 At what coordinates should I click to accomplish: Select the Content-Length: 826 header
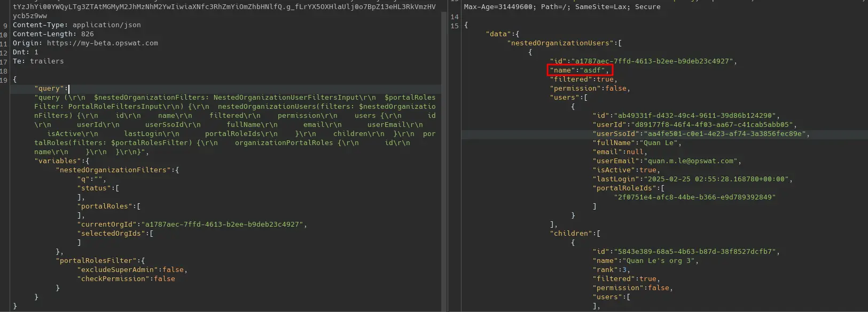pyautogui.click(x=53, y=34)
